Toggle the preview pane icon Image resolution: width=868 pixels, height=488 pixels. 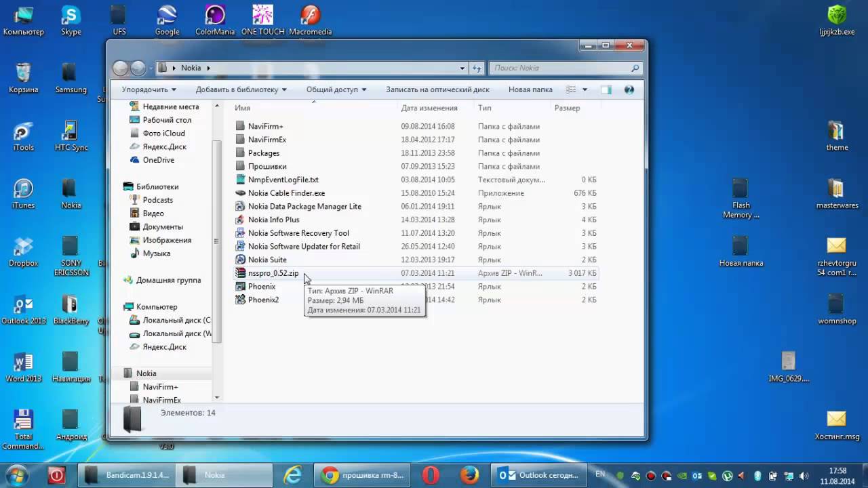[x=606, y=89]
